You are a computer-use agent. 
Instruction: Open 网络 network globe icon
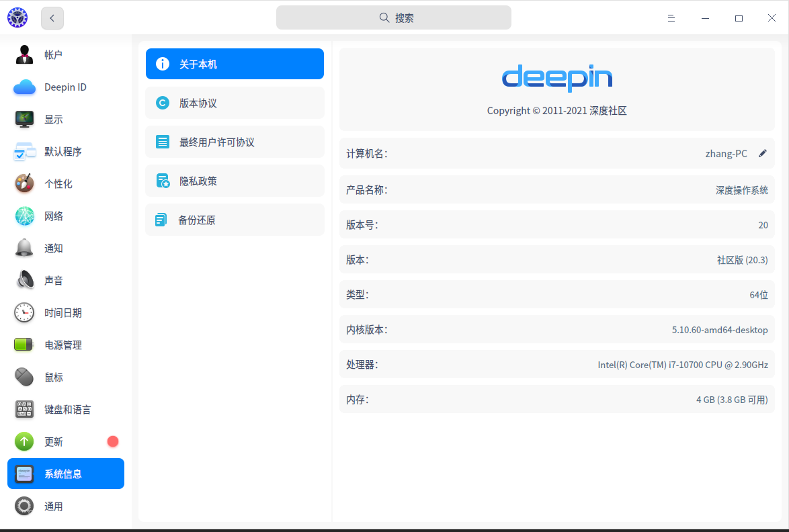[24, 216]
